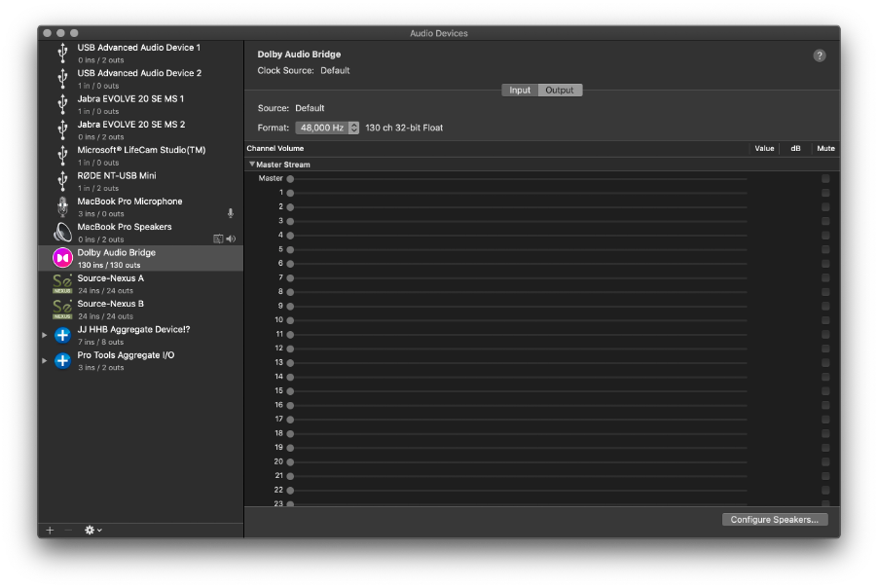
Task: Enable mute on channel 8
Action: 825,292
